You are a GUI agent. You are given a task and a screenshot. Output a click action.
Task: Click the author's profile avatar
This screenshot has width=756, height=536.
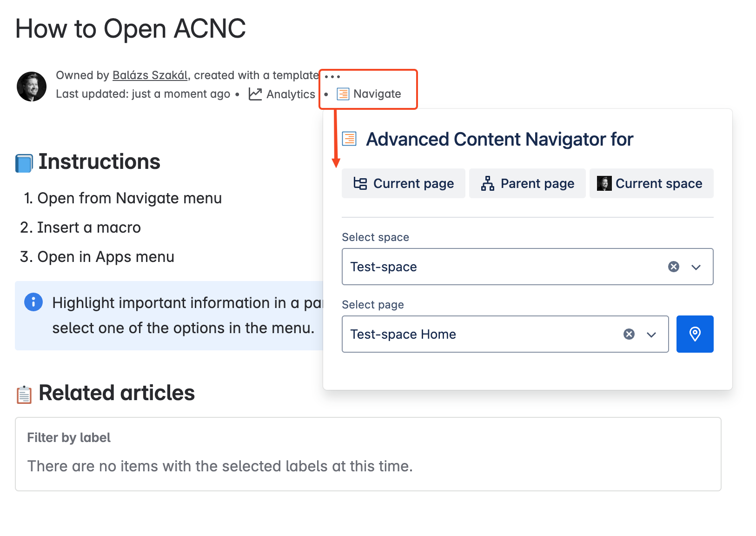(32, 87)
